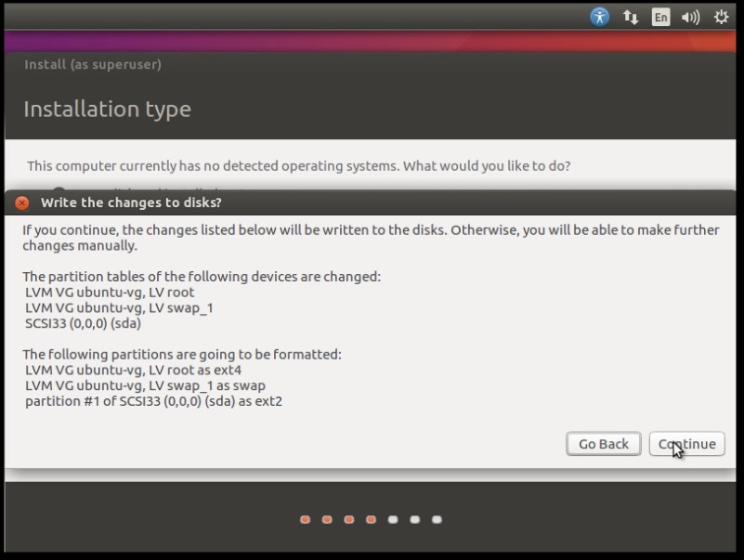Select the text 'SCSI33 (0,0,0) (sda)'
Screen dimensions: 744x560
[83, 324]
